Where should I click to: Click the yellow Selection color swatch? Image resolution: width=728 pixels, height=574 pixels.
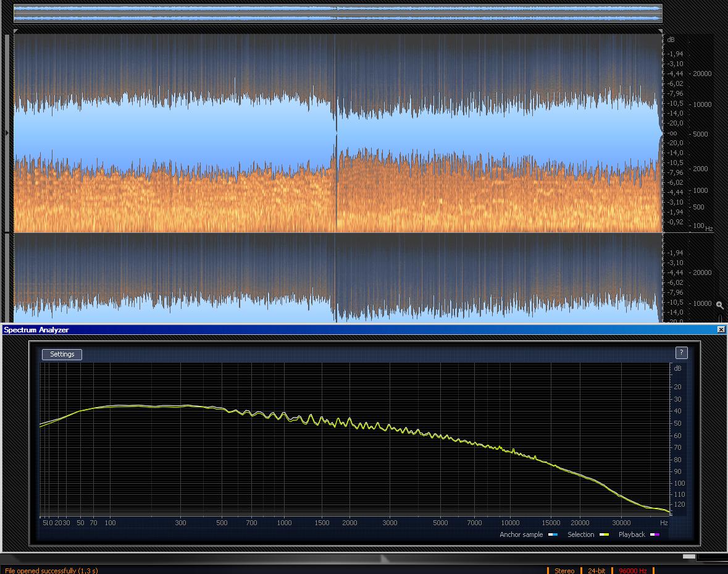603,534
